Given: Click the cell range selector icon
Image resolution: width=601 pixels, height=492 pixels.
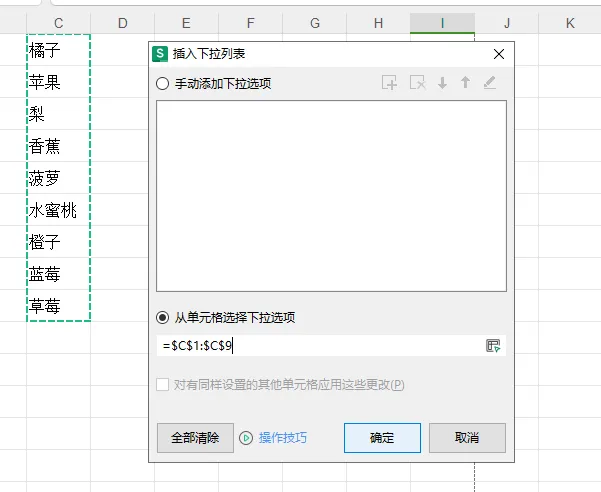Looking at the screenshot, I should (493, 346).
